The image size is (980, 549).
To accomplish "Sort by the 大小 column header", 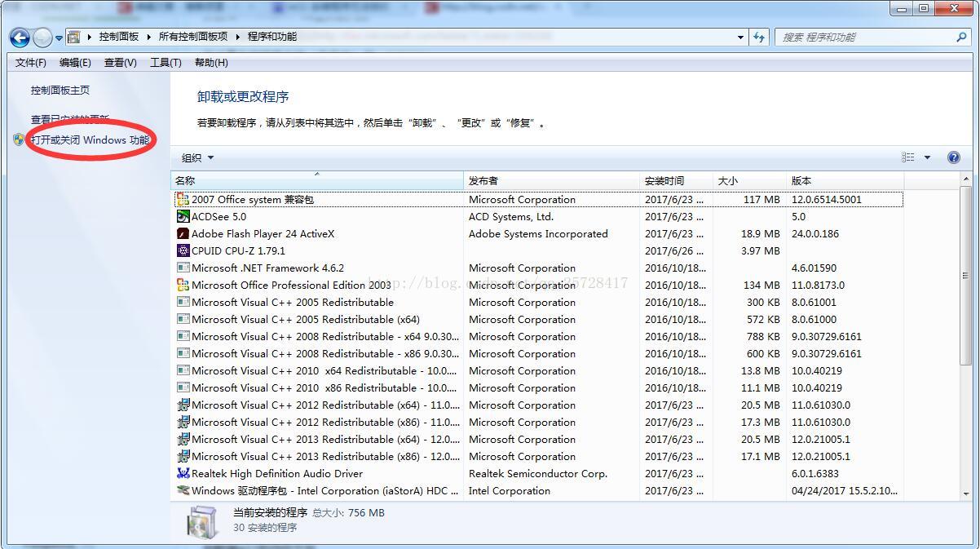I will (x=749, y=180).
